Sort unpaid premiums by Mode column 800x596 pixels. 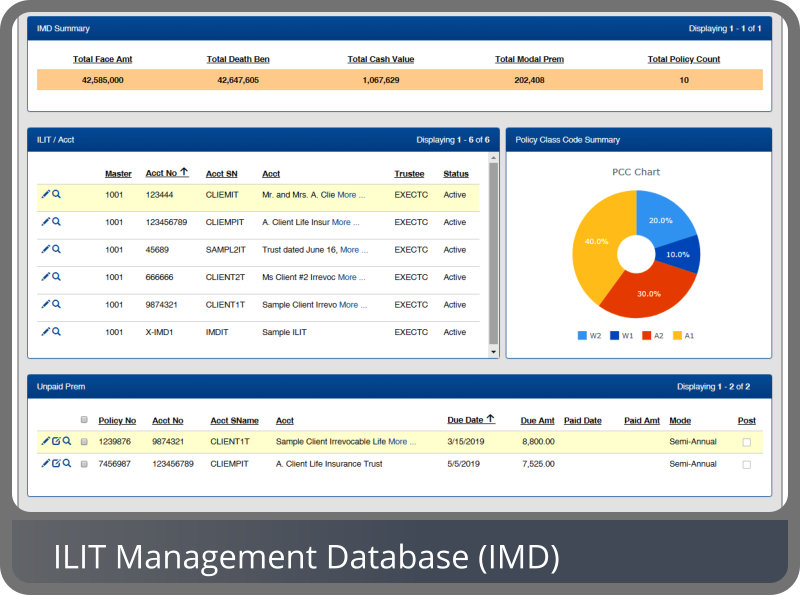pyautogui.click(x=679, y=421)
